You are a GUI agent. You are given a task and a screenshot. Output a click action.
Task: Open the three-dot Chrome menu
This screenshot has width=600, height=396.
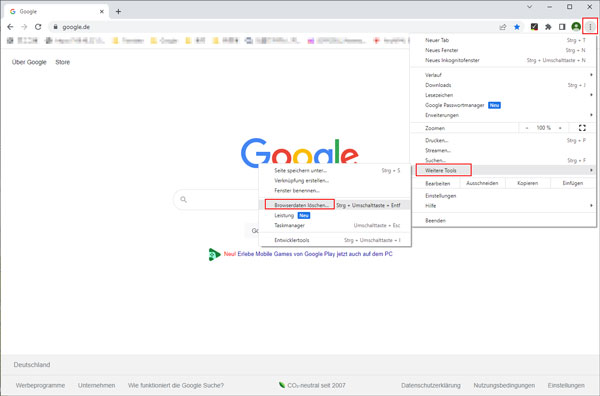pos(590,26)
